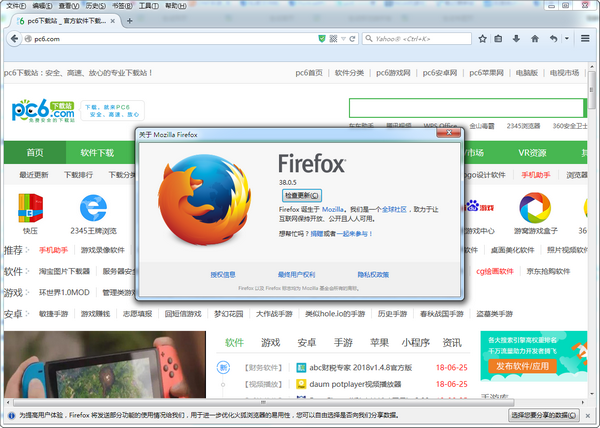Switch to the 游戏 tab in software list
The height and width of the screenshot is (428, 600).
(x=270, y=342)
